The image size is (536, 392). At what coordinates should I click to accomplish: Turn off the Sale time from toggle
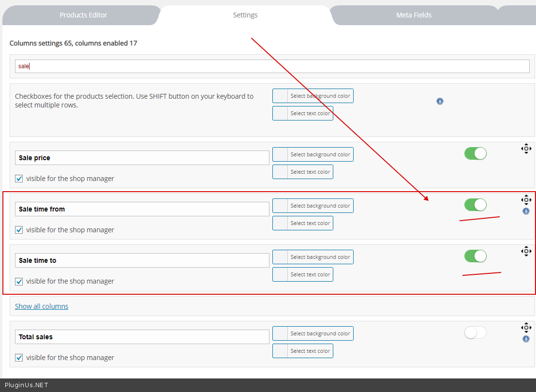[x=475, y=205]
